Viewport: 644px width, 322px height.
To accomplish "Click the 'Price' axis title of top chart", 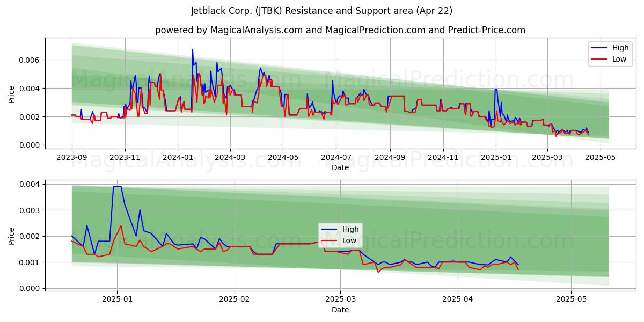I will coord(12,93).
